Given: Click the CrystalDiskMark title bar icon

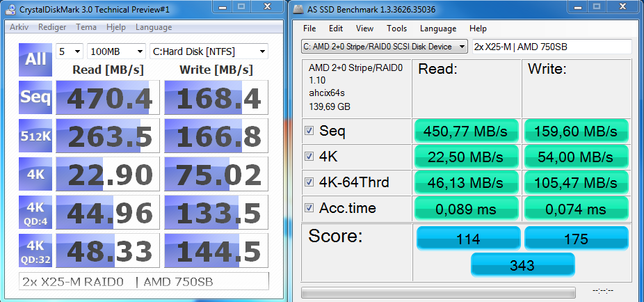Looking at the screenshot, I should [10, 9].
